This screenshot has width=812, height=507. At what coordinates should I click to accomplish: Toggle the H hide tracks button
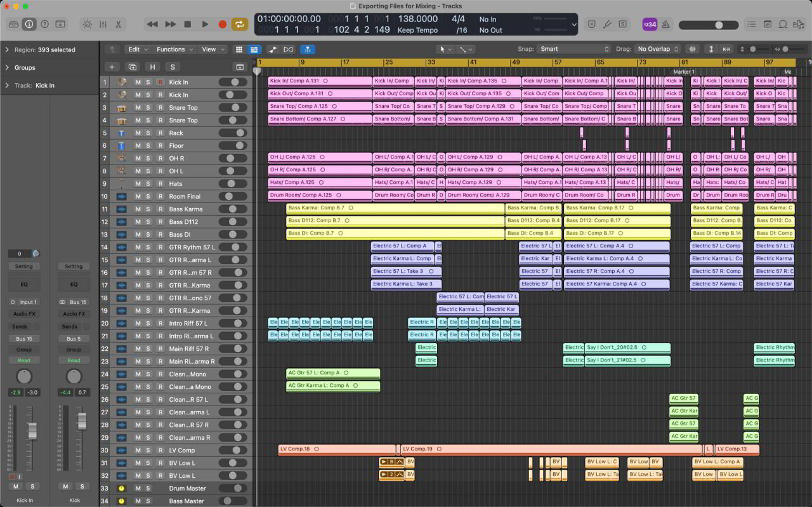(x=153, y=67)
